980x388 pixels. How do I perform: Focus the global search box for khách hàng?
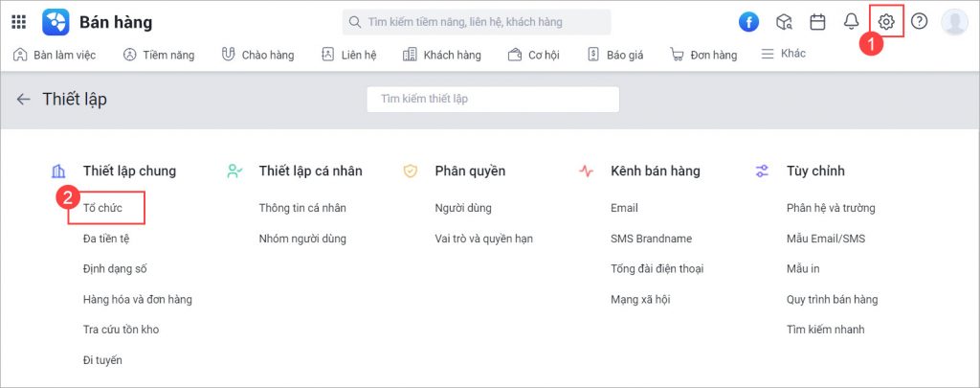pyautogui.click(x=477, y=22)
